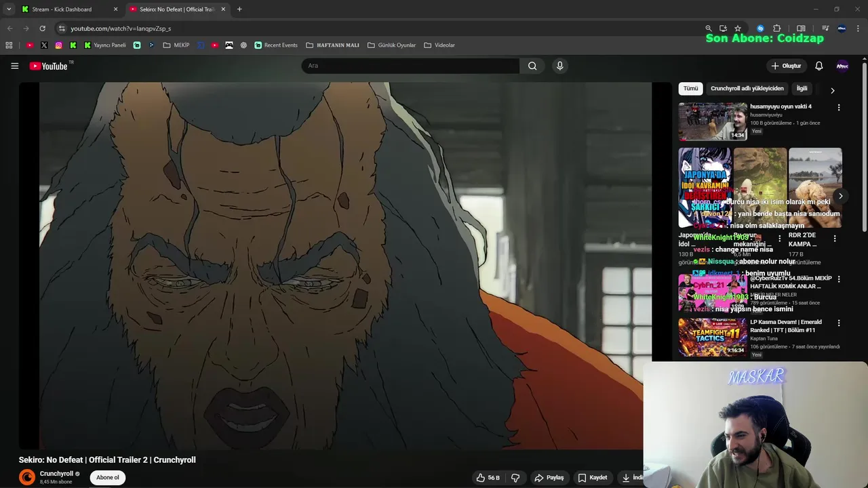Bookmark this page with the star icon
This screenshot has width=868, height=488.
pos(738,28)
